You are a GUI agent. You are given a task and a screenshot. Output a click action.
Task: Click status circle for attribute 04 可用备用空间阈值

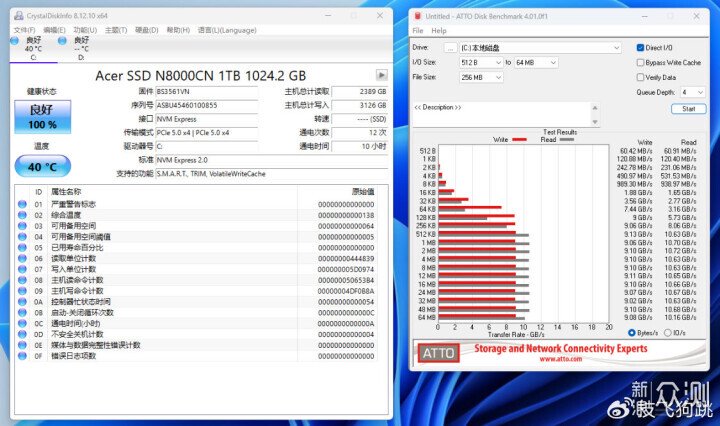pyautogui.click(x=22, y=237)
